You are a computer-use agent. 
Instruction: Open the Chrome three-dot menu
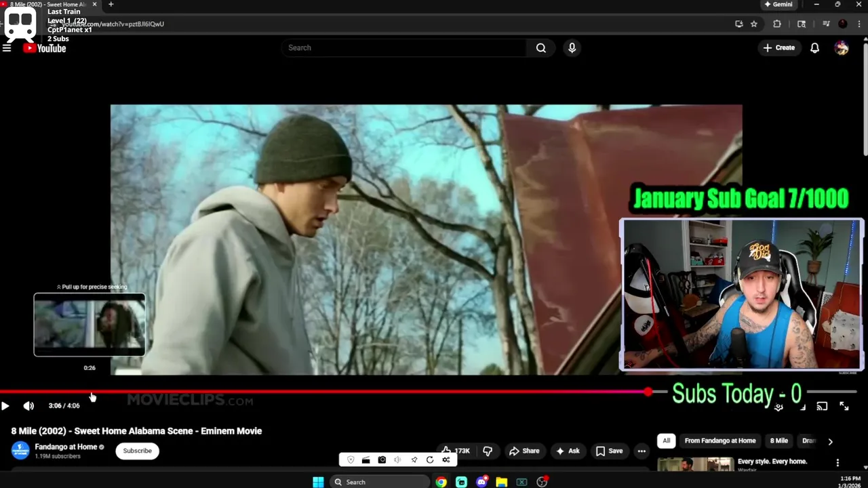pyautogui.click(x=859, y=24)
